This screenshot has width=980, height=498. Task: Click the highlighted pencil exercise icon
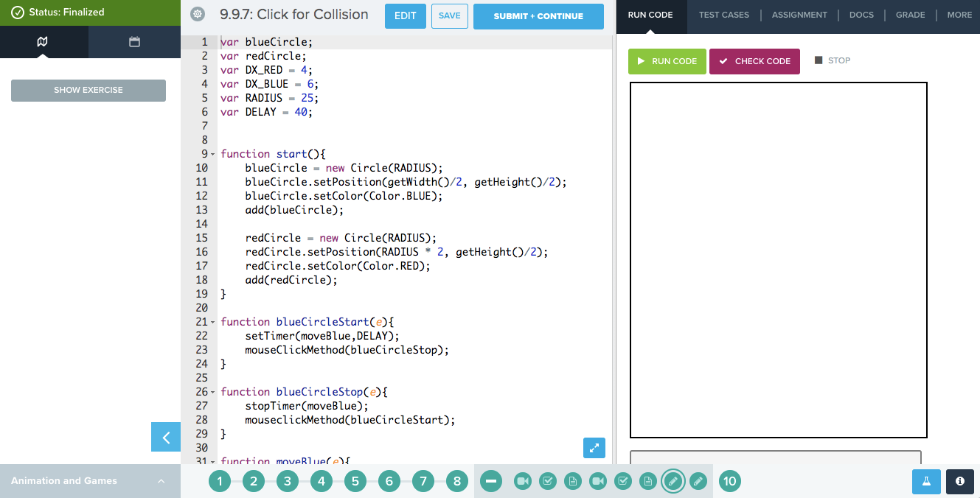point(673,481)
